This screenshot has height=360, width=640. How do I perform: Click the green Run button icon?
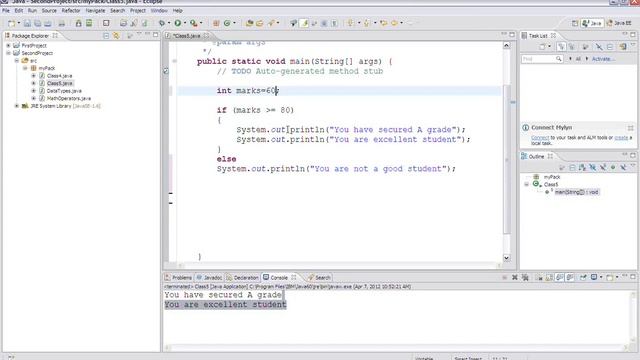click(178, 23)
